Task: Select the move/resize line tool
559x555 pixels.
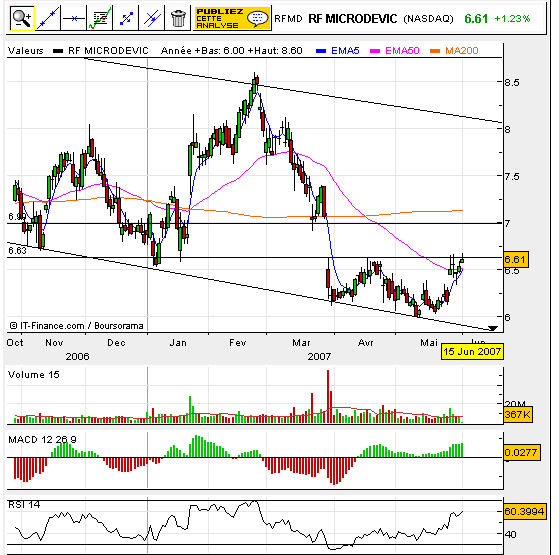Action: tap(125, 18)
